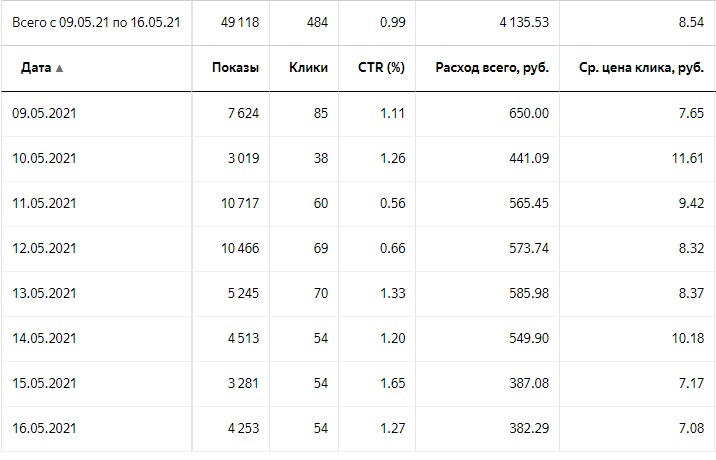Screen dimensions: 716x460
Task: Sort by the Дата column header
Action: (36, 68)
